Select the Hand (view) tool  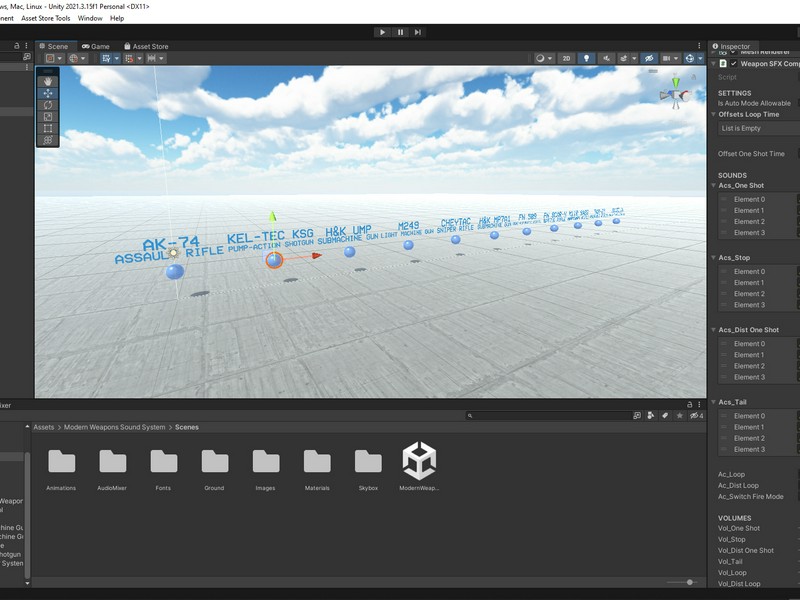pyautogui.click(x=48, y=81)
